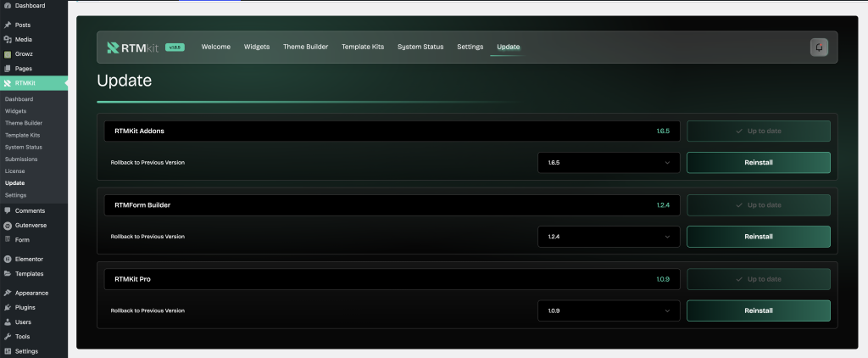Click the Media icon in sidebar

tap(8, 39)
